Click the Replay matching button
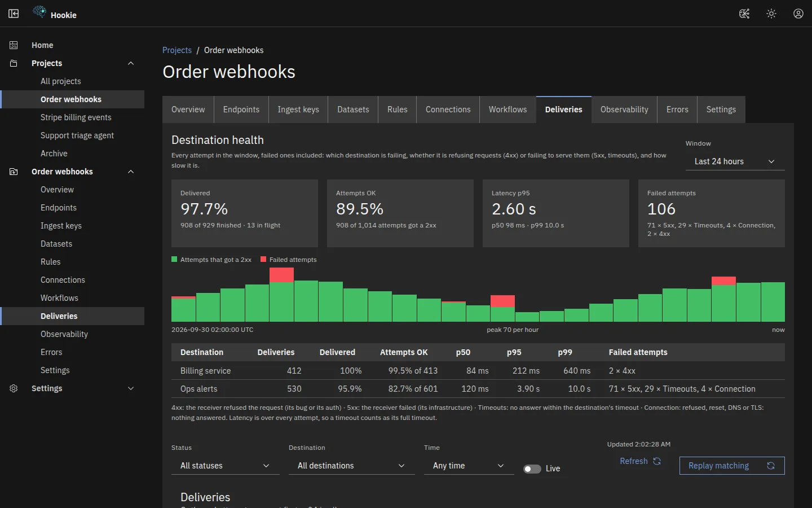 (x=732, y=466)
